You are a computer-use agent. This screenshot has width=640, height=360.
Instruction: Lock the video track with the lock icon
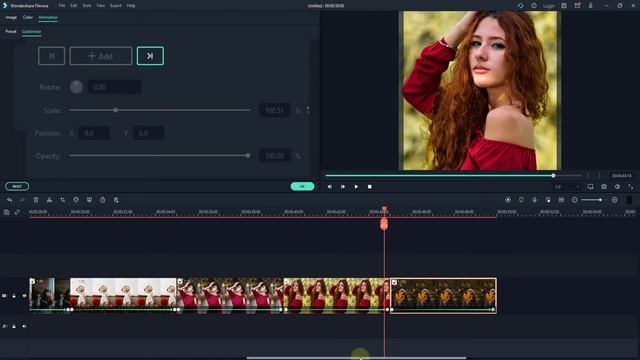click(x=14, y=296)
